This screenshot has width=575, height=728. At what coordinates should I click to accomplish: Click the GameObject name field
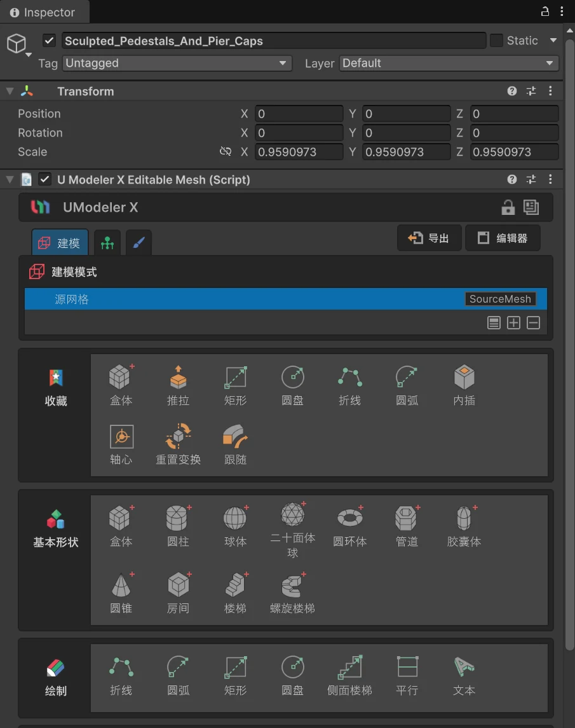click(274, 41)
